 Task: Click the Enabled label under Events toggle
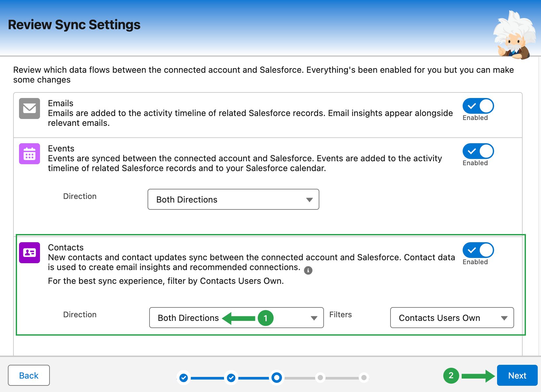click(x=475, y=163)
